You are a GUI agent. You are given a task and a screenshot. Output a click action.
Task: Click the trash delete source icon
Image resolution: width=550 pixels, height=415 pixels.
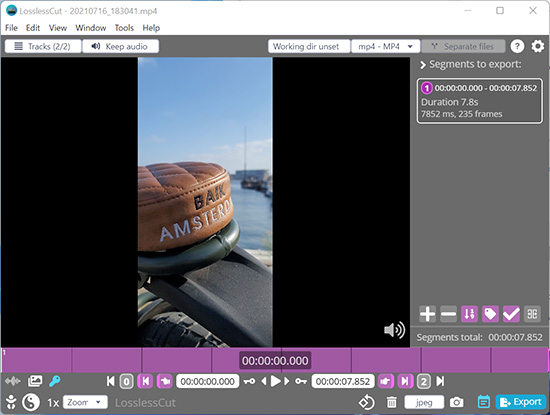(391, 402)
